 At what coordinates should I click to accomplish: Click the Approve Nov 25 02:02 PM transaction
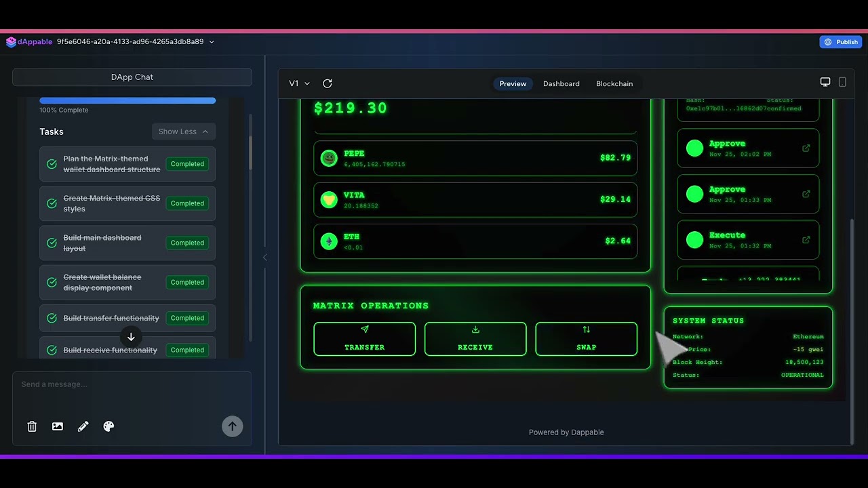pos(748,148)
